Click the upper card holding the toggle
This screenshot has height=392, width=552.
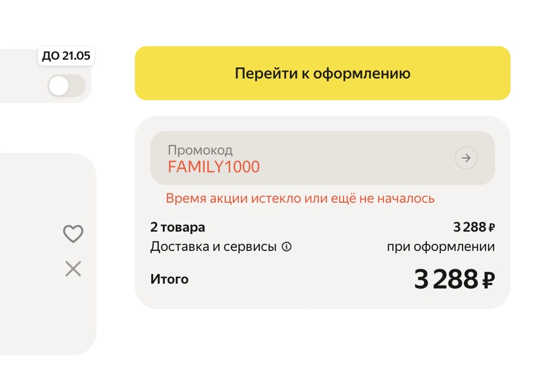[x=46, y=76]
